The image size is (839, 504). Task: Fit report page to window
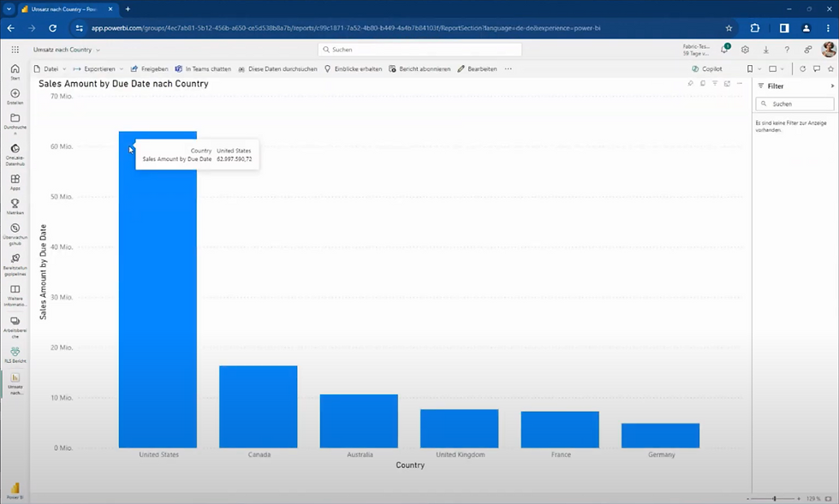[x=829, y=499]
